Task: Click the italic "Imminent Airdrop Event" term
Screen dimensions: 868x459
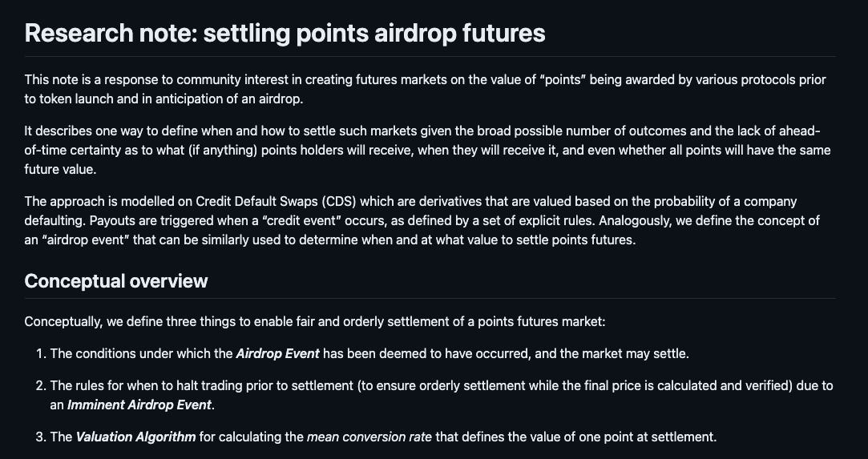Action: pos(139,405)
